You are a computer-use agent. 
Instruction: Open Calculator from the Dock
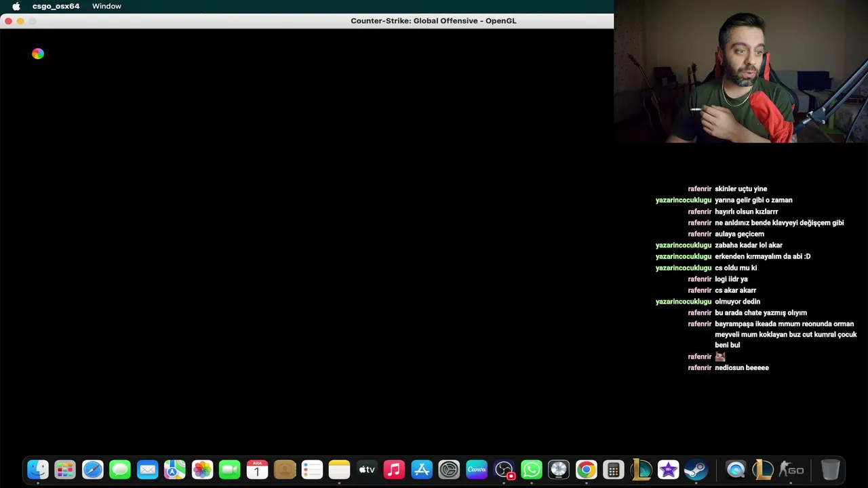(614, 470)
